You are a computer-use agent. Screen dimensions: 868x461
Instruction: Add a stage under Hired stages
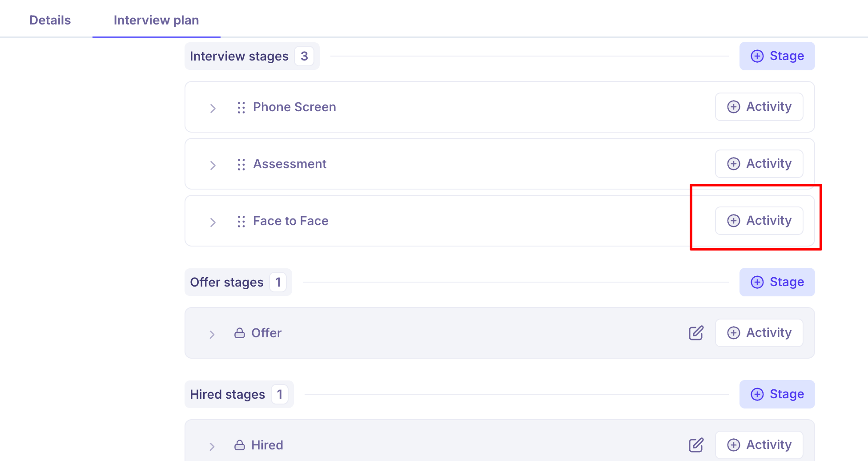coord(777,394)
